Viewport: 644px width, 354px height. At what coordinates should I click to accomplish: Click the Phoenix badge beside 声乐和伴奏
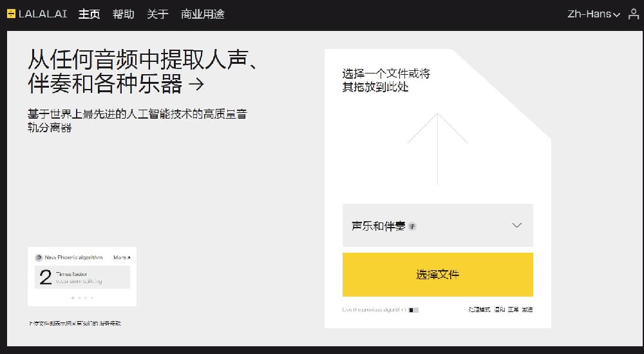pyautogui.click(x=412, y=226)
